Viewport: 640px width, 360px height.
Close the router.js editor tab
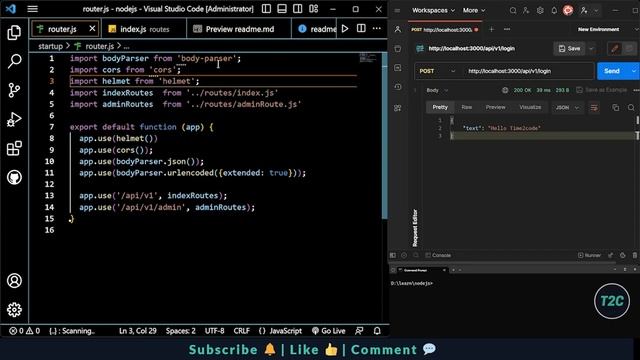pos(92,29)
